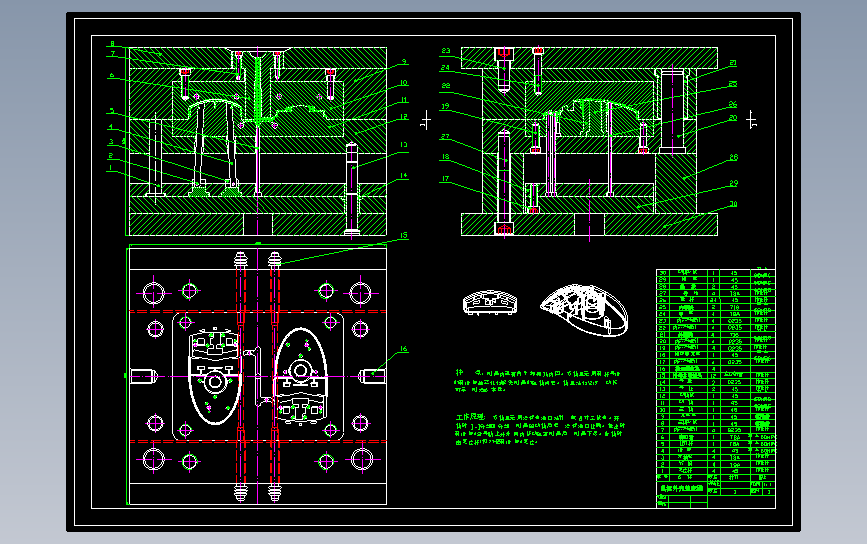The width and height of the screenshot is (867, 544).
Task: Select callout number 30 right of the side section
Action: (734, 204)
